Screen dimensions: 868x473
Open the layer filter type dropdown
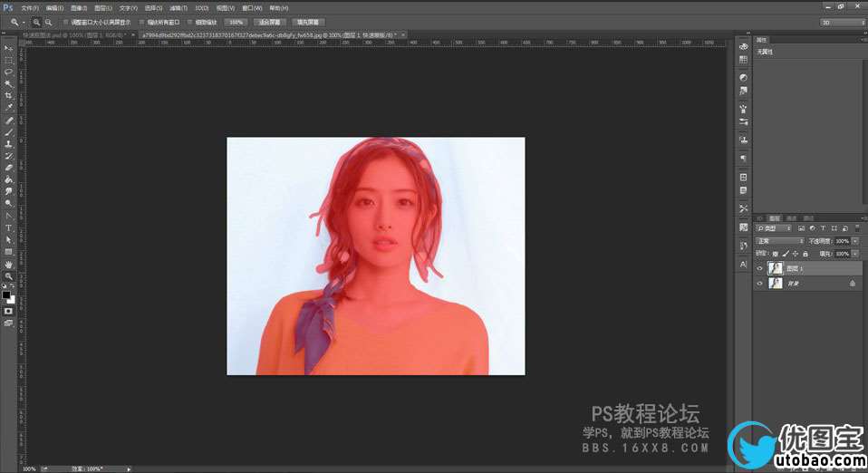[774, 228]
